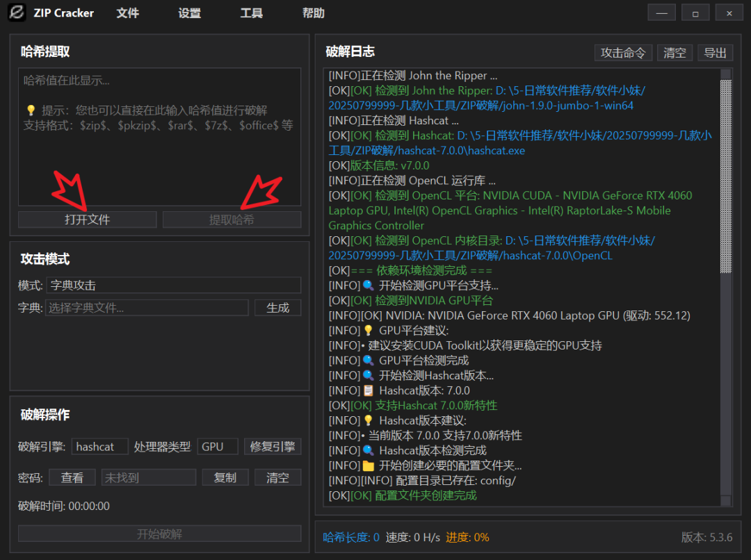Click the 提取哈希 button
Image resolution: width=751 pixels, height=560 pixels.
pyautogui.click(x=232, y=220)
